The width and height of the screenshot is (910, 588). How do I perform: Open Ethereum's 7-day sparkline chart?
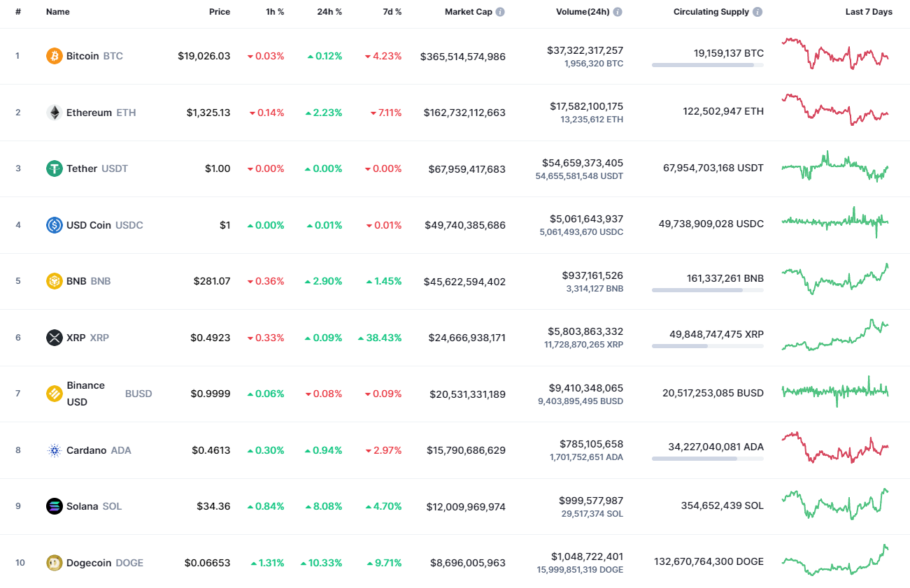(x=835, y=109)
